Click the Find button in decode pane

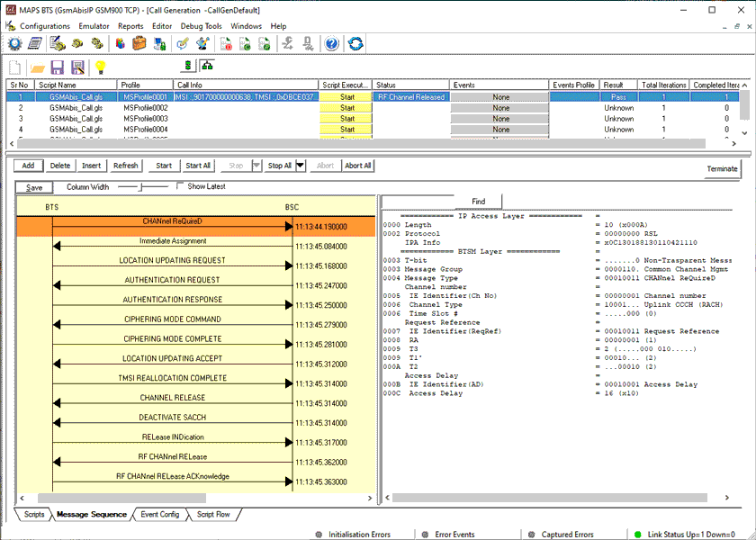pyautogui.click(x=478, y=202)
